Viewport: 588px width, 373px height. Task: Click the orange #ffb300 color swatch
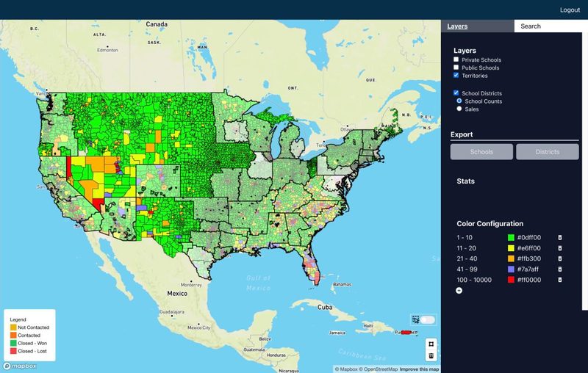pyautogui.click(x=511, y=258)
